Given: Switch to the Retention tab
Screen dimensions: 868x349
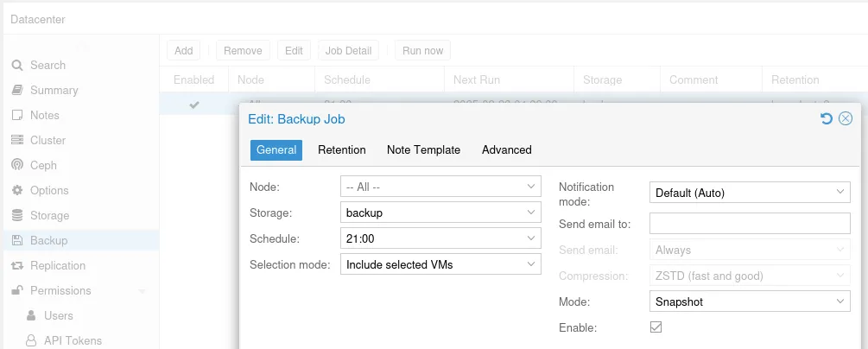Looking at the screenshot, I should point(341,150).
